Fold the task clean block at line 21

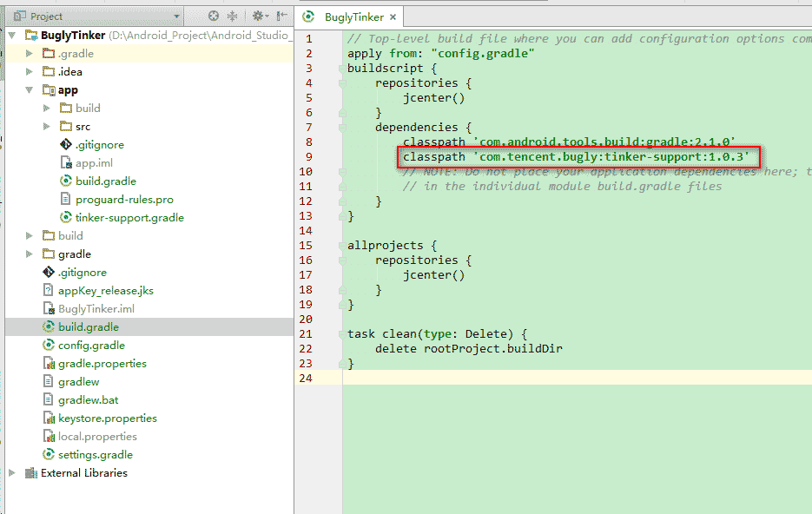pos(342,334)
